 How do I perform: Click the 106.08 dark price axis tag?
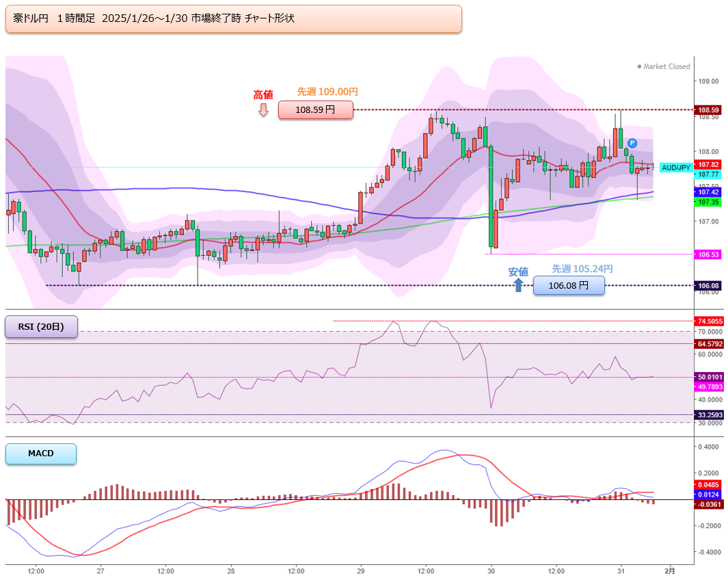(x=708, y=286)
